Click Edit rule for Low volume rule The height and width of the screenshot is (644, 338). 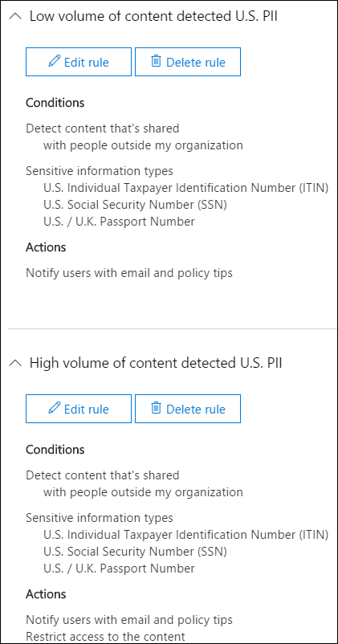79,62
